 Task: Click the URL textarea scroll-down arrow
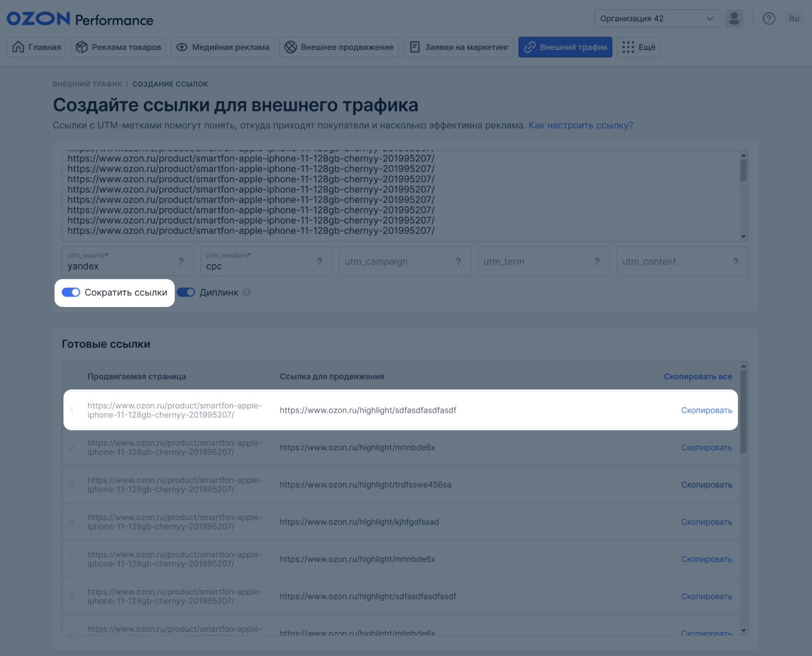tap(743, 236)
